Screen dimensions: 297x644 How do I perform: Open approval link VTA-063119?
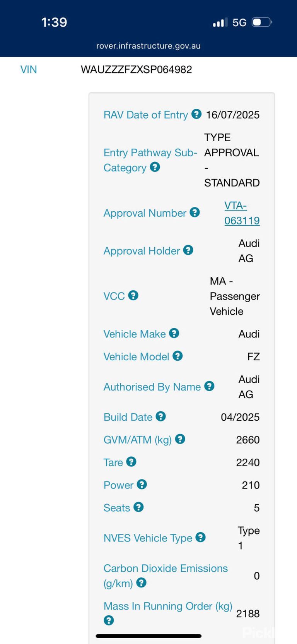pyautogui.click(x=242, y=213)
